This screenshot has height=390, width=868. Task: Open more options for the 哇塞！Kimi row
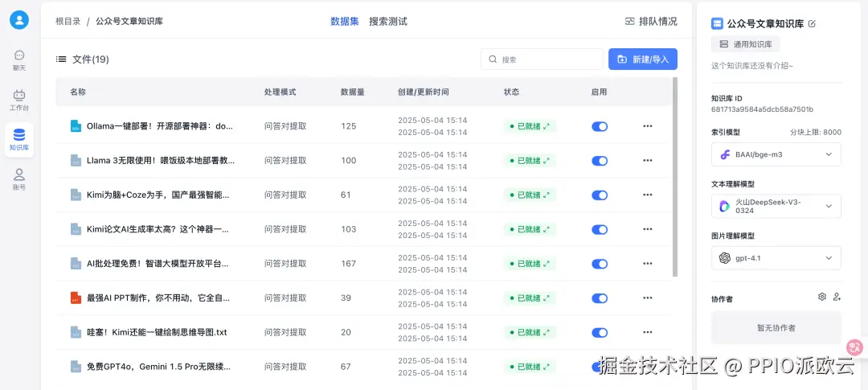click(648, 332)
